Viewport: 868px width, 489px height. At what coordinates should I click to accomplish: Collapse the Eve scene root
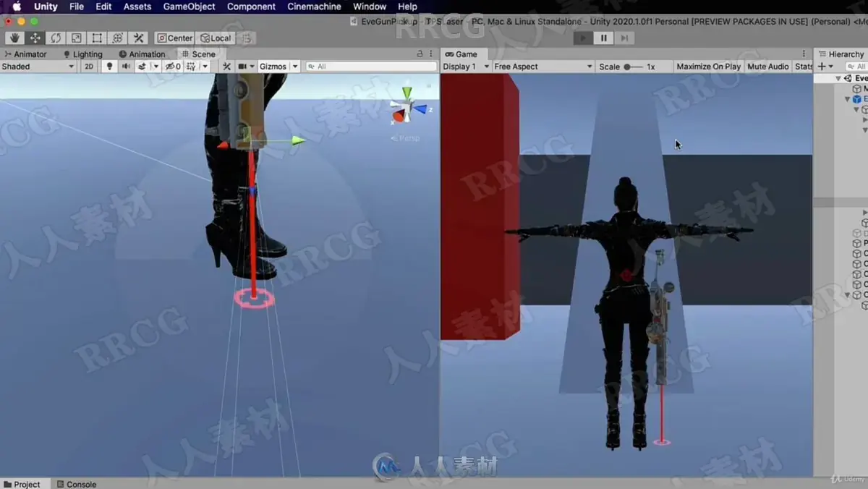point(838,78)
